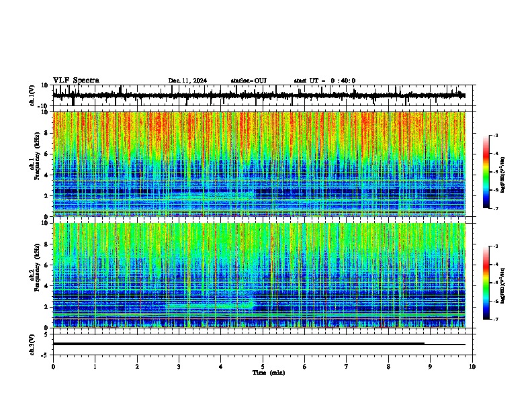Click the "ch.1(V)" waveform axis label
The width and height of the screenshot is (532, 411).
(32, 95)
